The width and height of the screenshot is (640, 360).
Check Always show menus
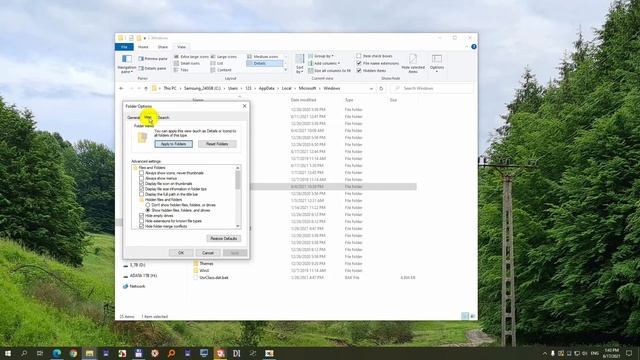point(158,178)
